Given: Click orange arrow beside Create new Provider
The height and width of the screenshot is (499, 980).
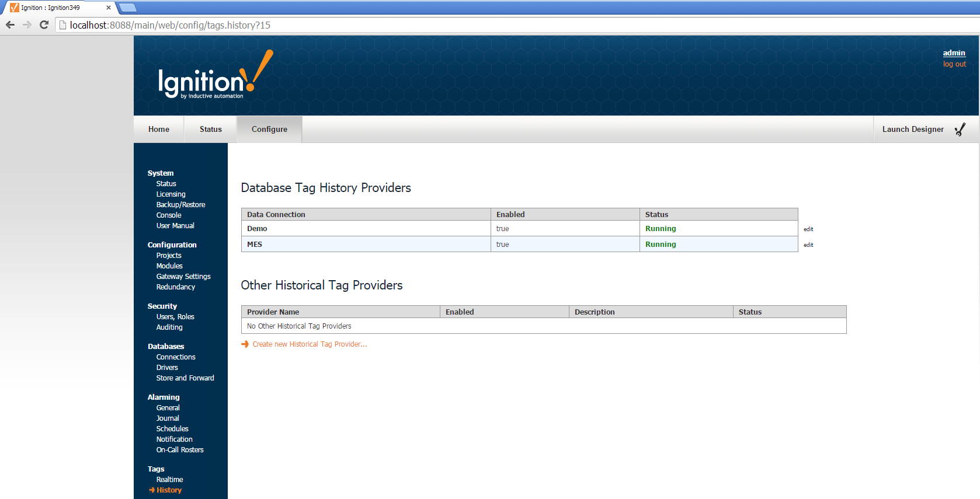Looking at the screenshot, I should pyautogui.click(x=245, y=344).
